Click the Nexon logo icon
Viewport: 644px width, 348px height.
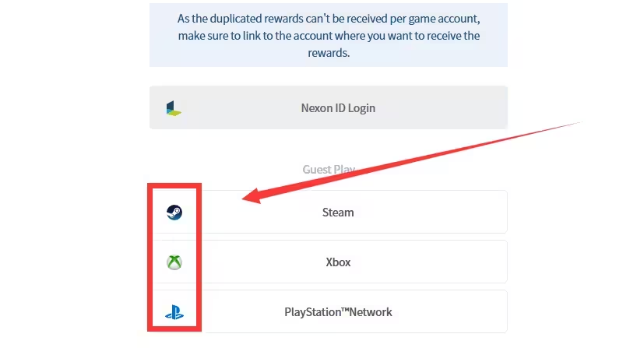[174, 108]
